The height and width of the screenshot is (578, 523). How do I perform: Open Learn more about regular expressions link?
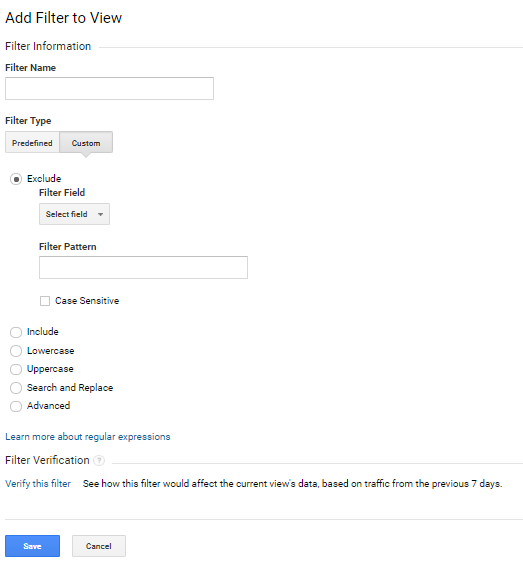pyautogui.click(x=88, y=437)
